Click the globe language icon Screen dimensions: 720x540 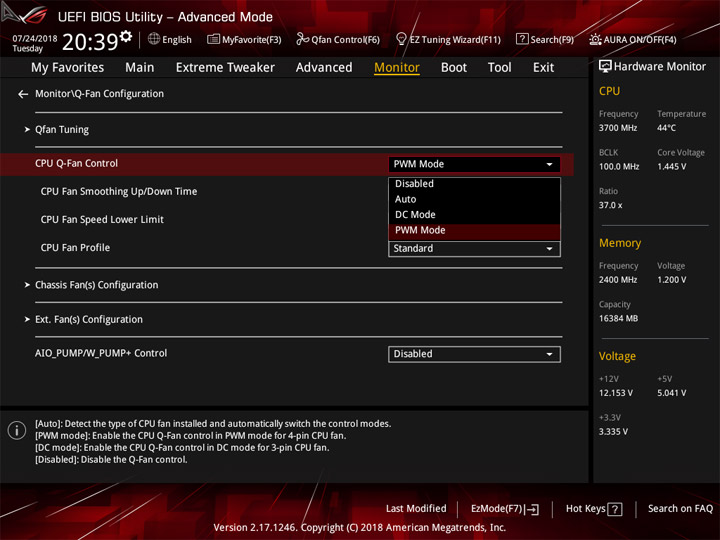click(x=154, y=39)
